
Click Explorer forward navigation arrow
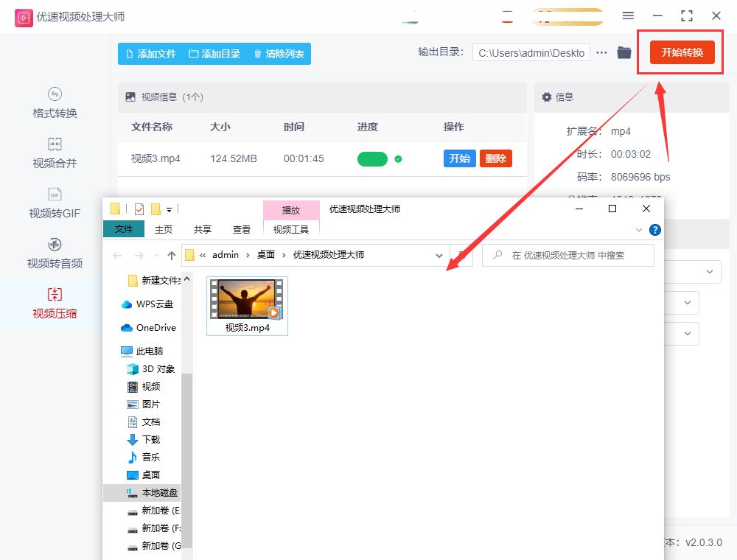click(139, 256)
